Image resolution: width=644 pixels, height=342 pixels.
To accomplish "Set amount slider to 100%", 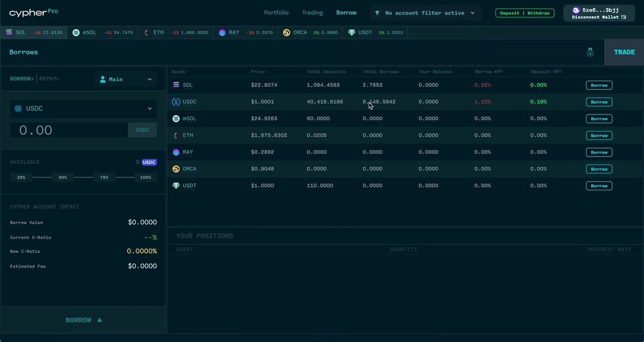I will point(145,177).
